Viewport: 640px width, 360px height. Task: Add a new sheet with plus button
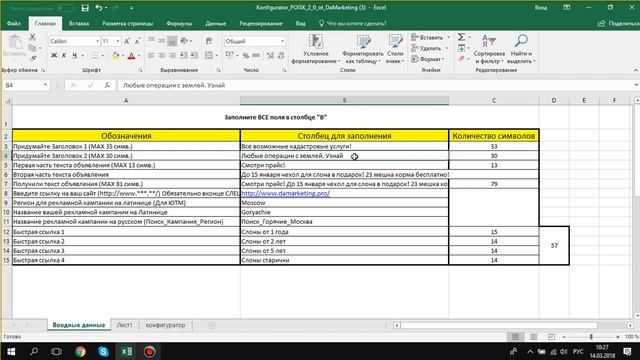point(211,325)
